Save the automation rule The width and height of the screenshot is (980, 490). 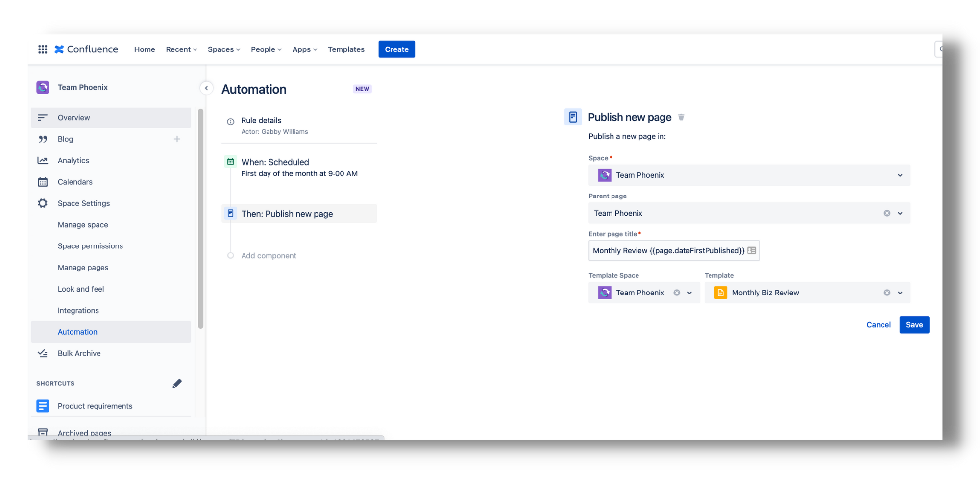pyautogui.click(x=914, y=325)
